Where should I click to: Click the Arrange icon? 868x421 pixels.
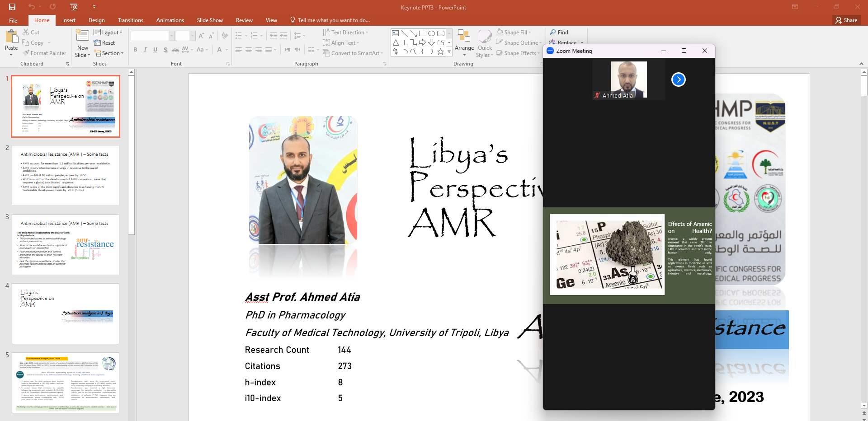[x=464, y=41]
